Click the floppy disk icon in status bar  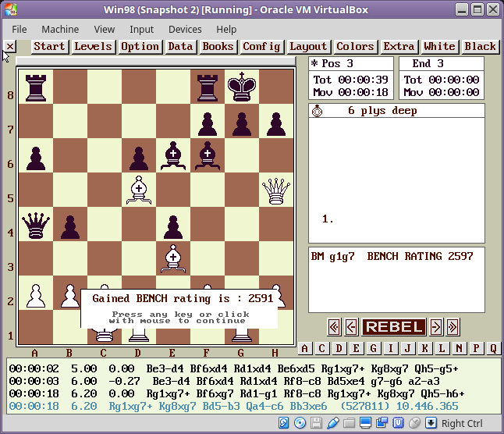[x=316, y=423]
